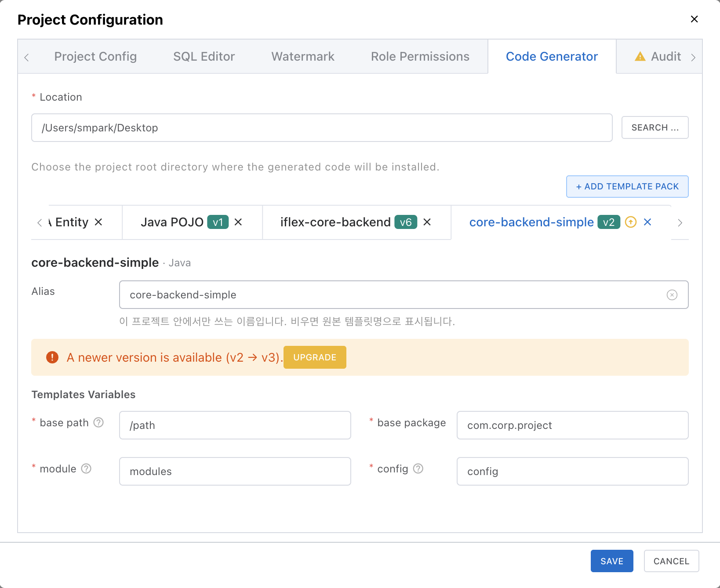This screenshot has height=588, width=720.
Task: Click the module input field
Action: point(235,472)
